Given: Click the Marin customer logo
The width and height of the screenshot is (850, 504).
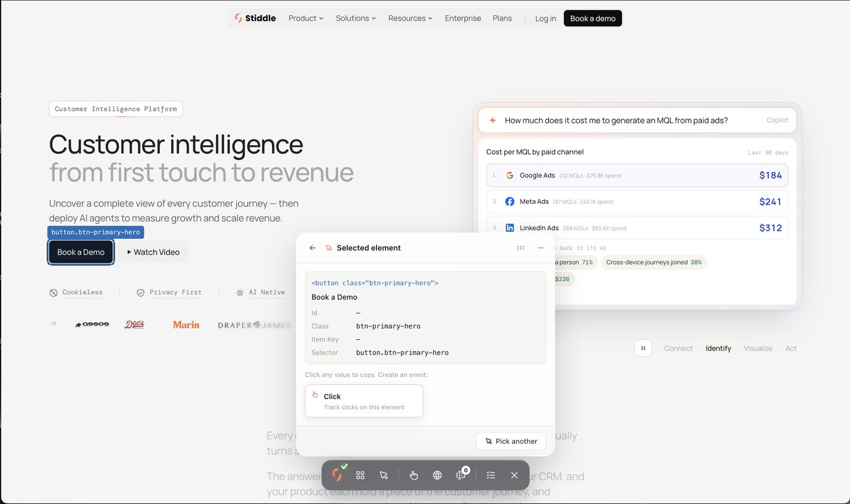Looking at the screenshot, I should coord(186,325).
